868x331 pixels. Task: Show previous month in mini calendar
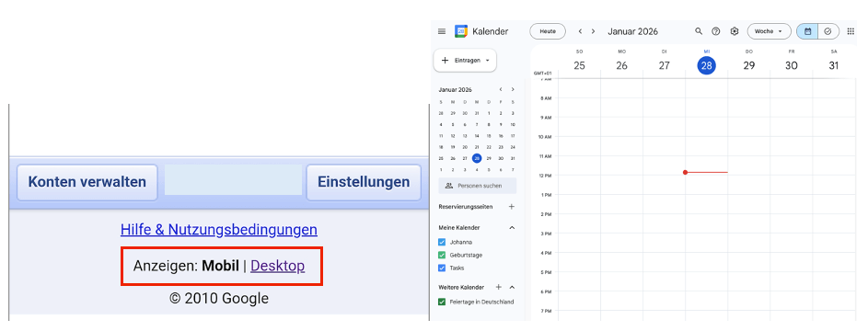click(x=501, y=89)
